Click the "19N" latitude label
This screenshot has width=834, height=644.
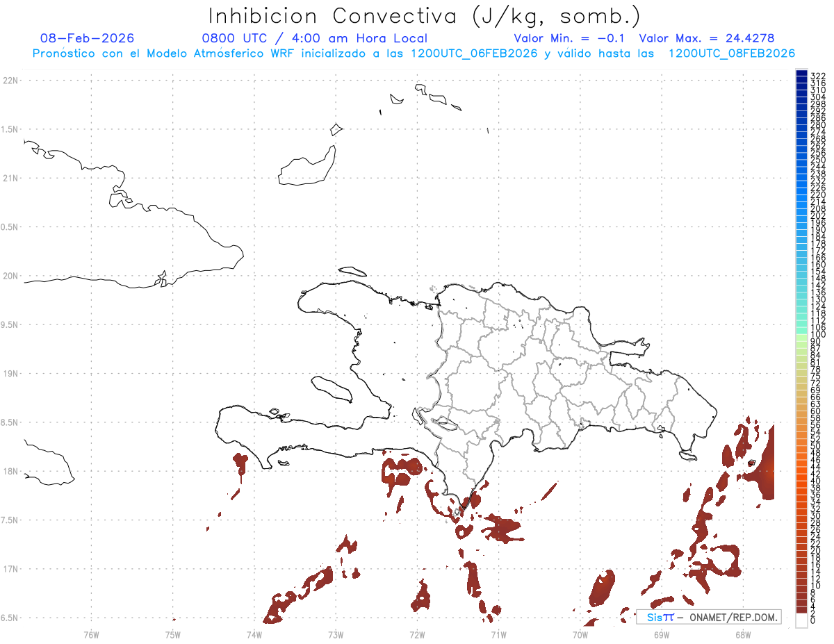[10, 374]
